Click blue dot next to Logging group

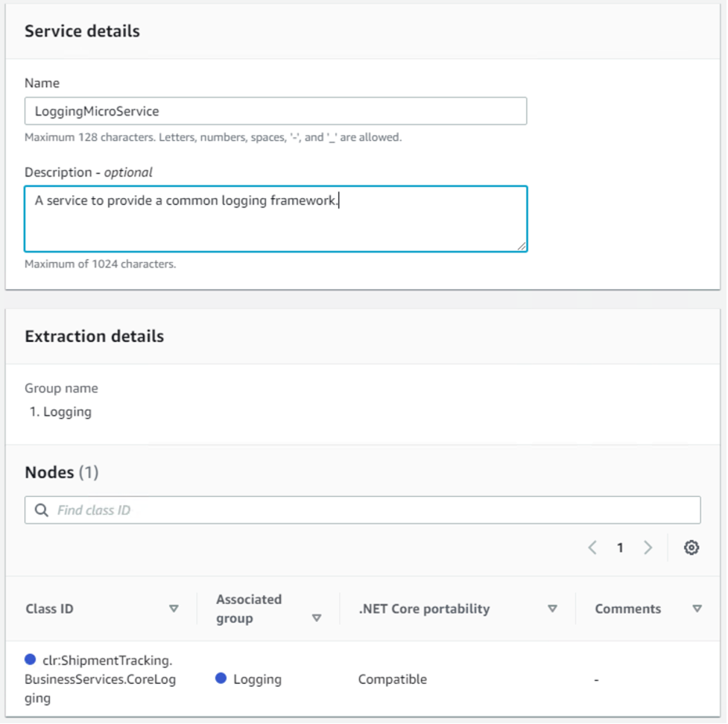click(x=221, y=679)
